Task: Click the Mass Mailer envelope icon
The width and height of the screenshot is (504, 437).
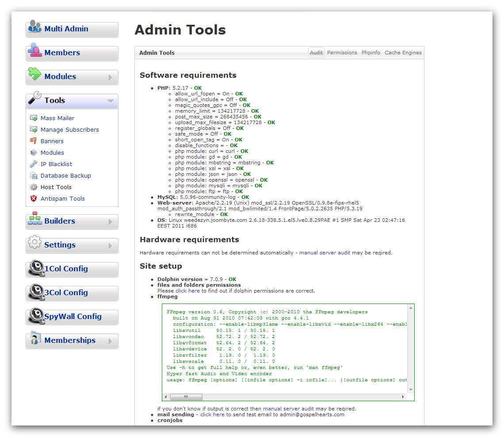Action: point(34,118)
